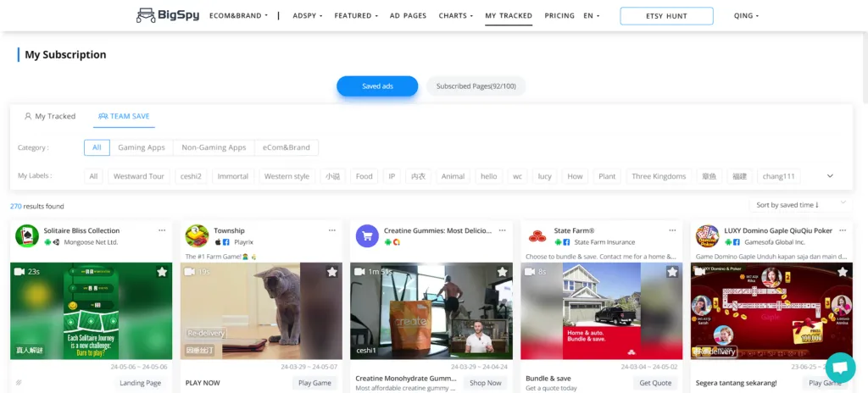Toggle saved star on Solitaire Bliss ad
868x393 pixels.
click(x=162, y=272)
